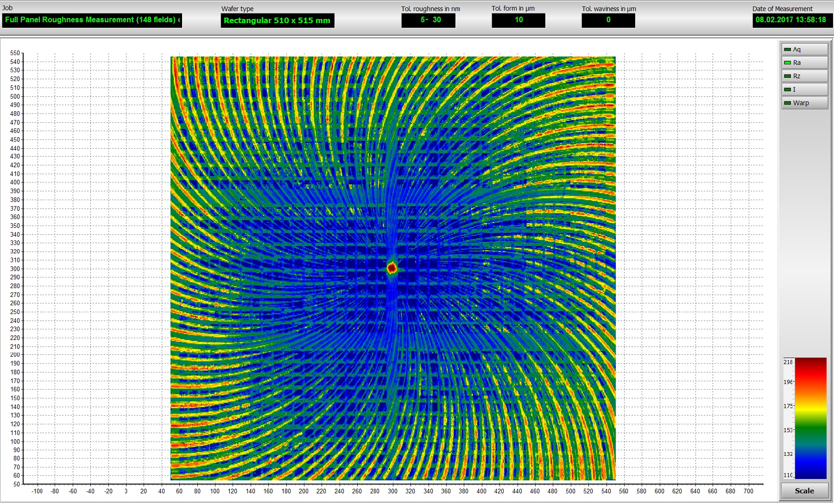Click the 'Tol. form in µm' label
The image size is (834, 504).
(x=513, y=9)
